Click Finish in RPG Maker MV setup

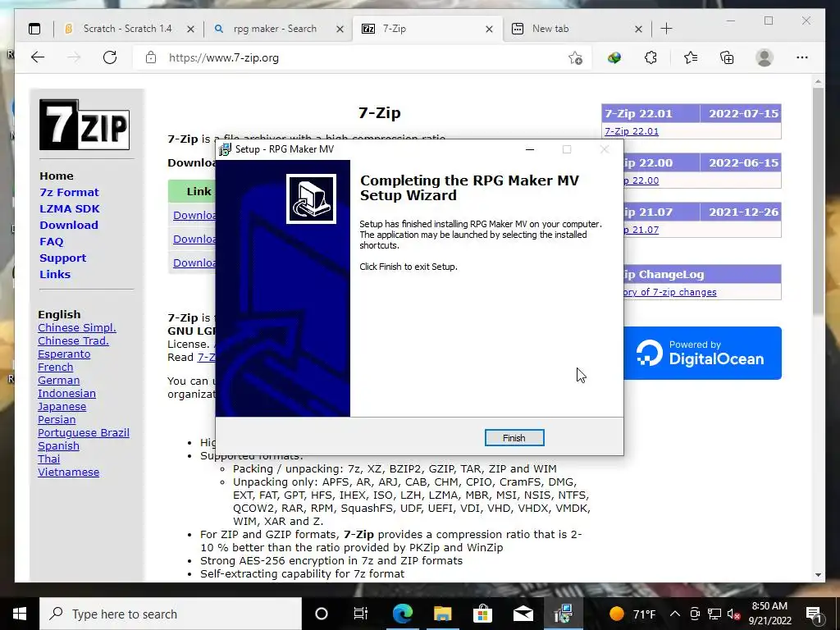click(514, 438)
